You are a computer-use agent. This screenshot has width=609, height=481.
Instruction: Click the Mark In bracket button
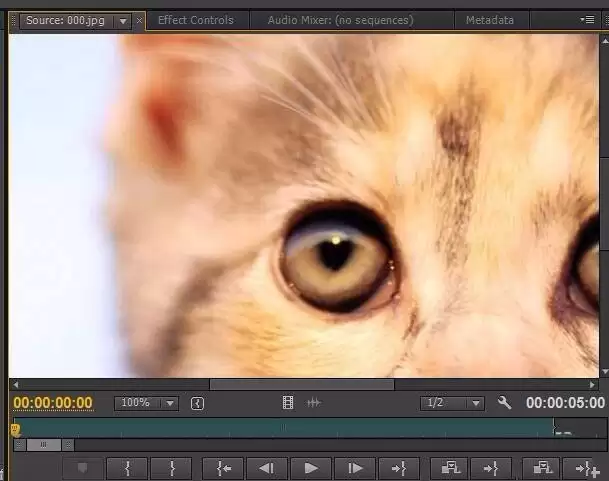coord(128,468)
